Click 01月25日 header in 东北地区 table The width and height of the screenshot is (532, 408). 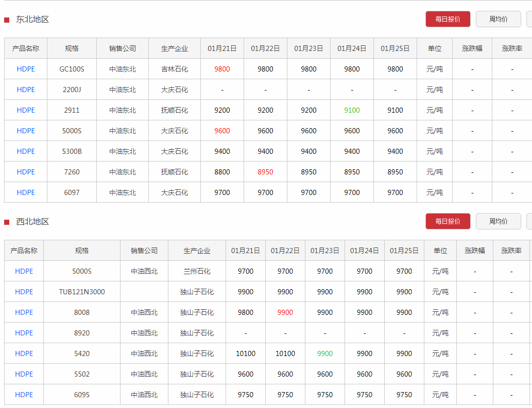(395, 48)
